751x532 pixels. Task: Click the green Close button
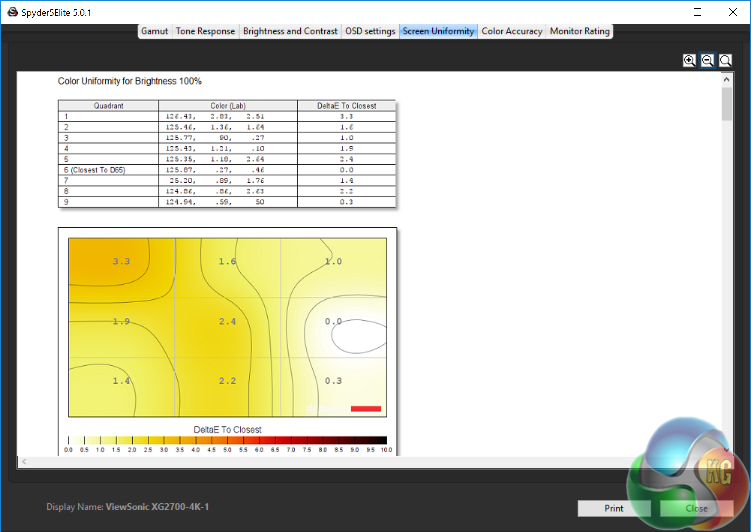coord(696,508)
